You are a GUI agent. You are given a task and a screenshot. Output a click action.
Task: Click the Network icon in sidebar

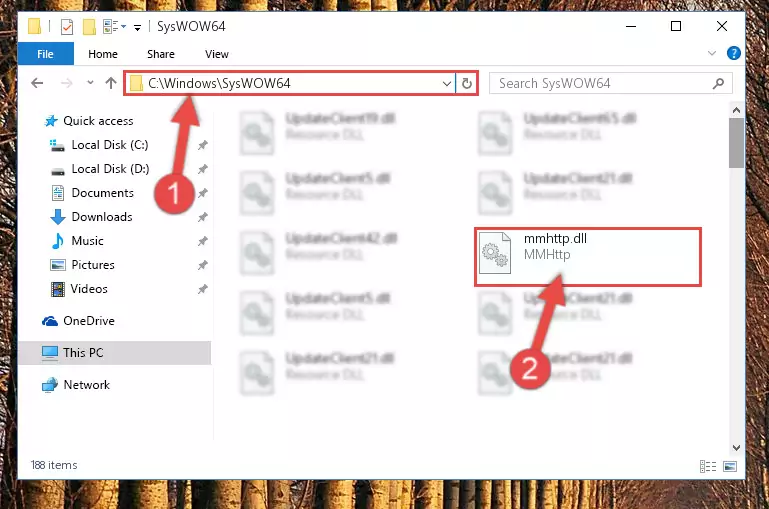[50, 385]
